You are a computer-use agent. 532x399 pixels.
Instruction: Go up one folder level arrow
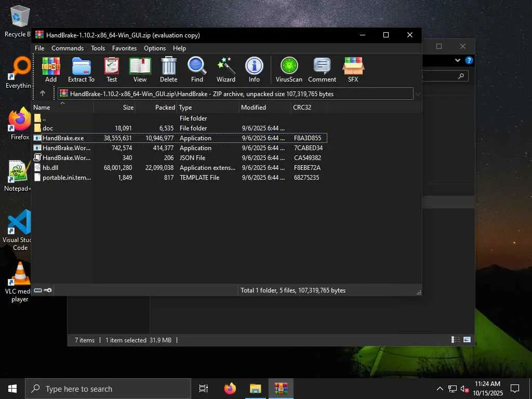coord(43,94)
